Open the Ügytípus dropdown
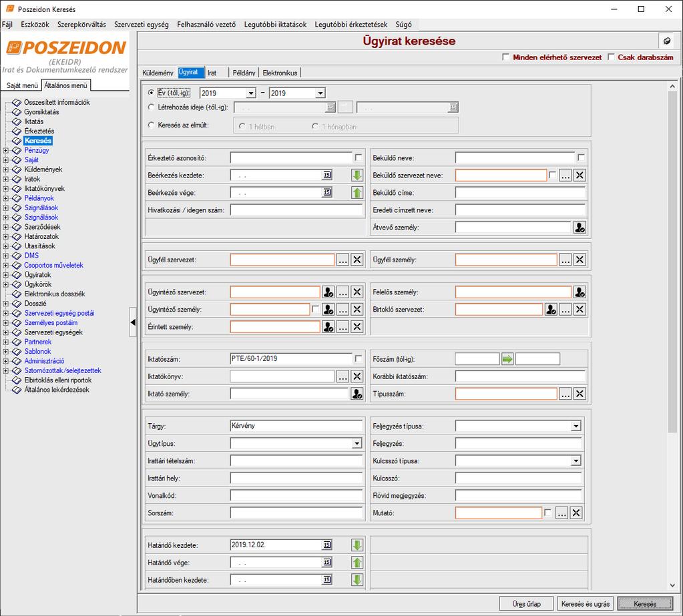Image resolution: width=683 pixels, height=616 pixels. click(357, 444)
